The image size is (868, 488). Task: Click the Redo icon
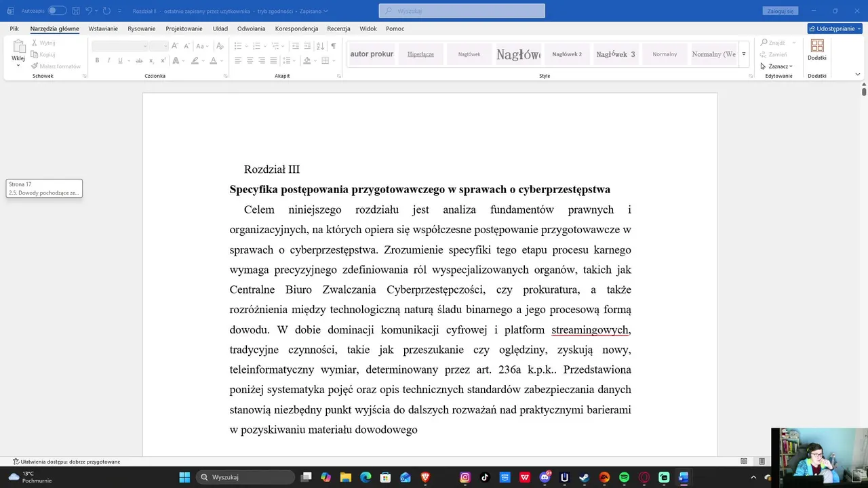click(106, 11)
